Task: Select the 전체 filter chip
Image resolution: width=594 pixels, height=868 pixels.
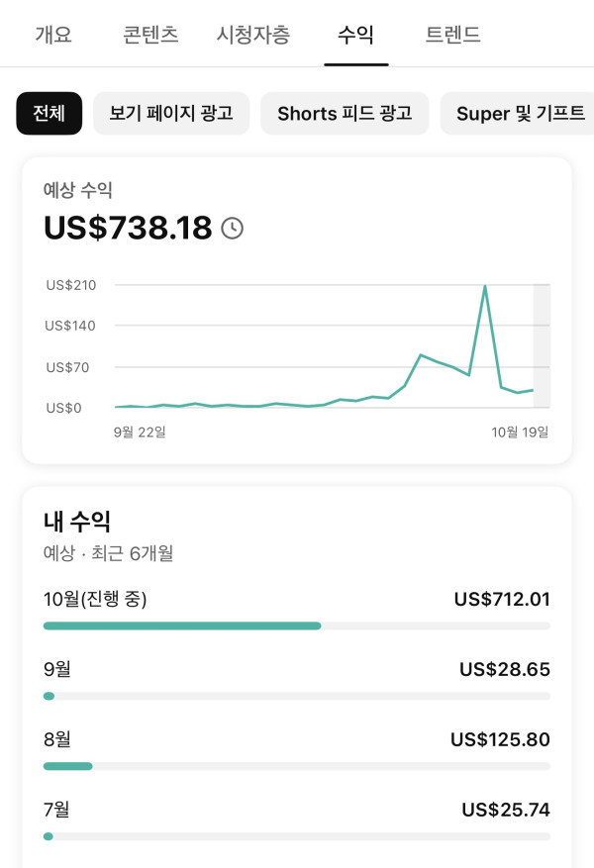Action: click(49, 114)
